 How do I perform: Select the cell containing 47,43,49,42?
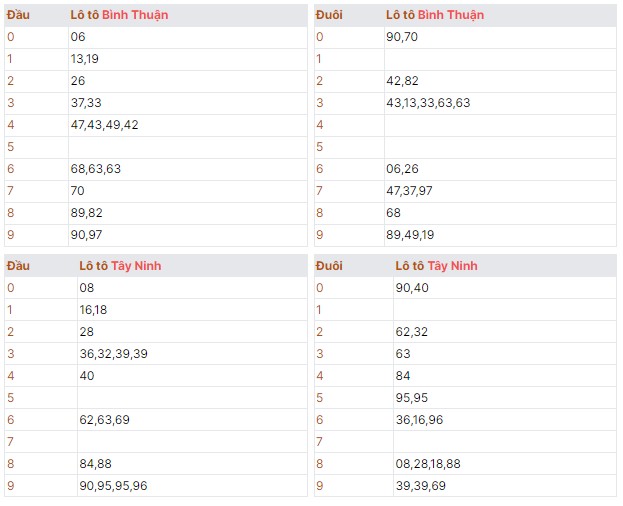105,125
